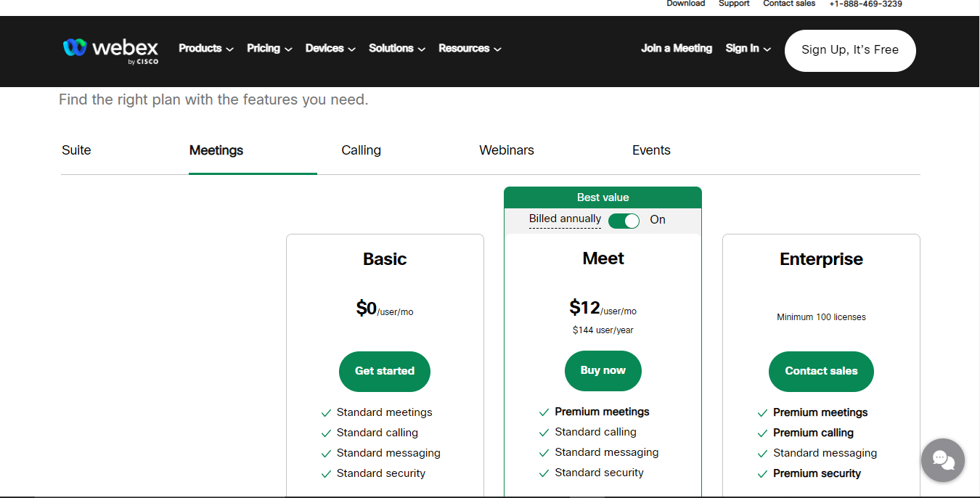Click the $144 user/year text
Image resolution: width=980 pixels, height=498 pixels.
603,330
